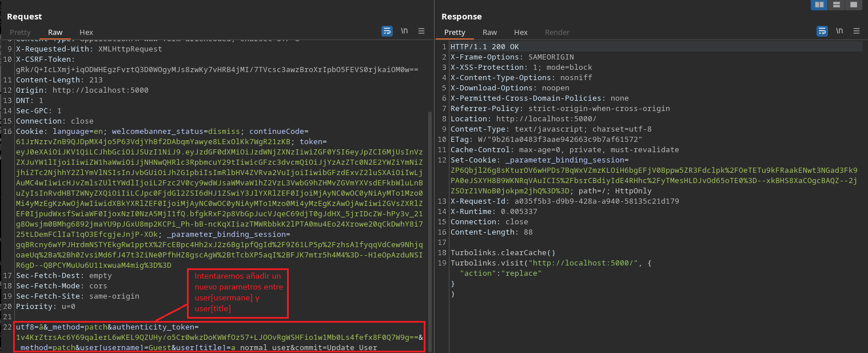Viewport: 868px width, 353px height.
Task: Open the Hex tab in Response
Action: pyautogui.click(x=521, y=33)
